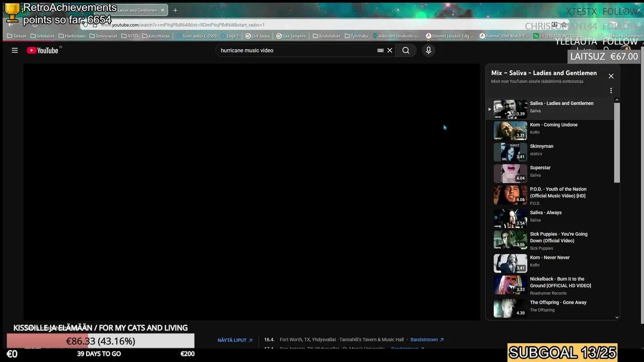The image size is (644, 362).
Task: Select The Offspring - Gone Away title
Action: pos(558,303)
